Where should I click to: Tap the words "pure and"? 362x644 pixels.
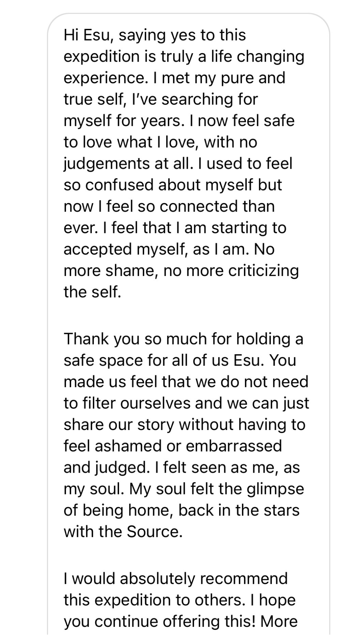(254, 78)
